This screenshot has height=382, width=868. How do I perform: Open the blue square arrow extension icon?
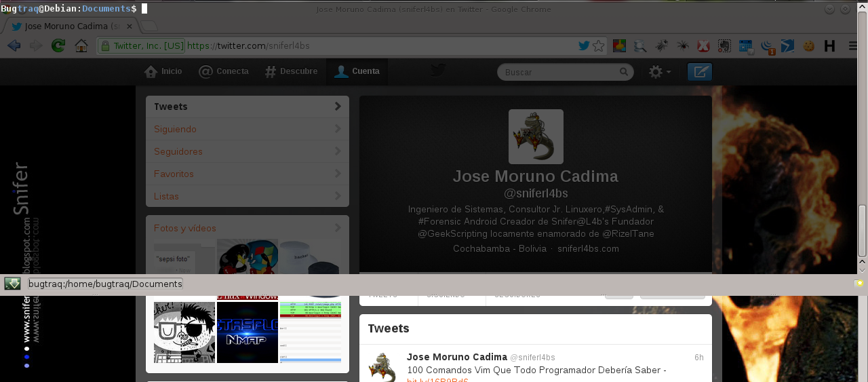pos(787,46)
